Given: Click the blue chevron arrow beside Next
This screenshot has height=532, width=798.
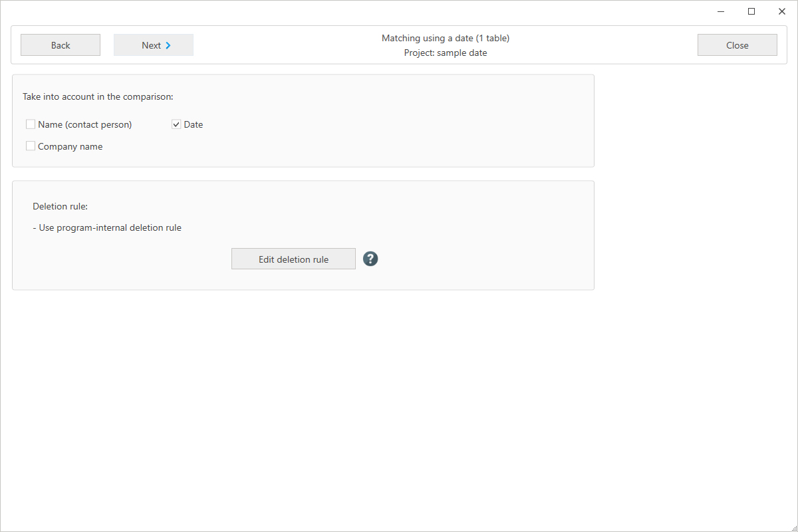Looking at the screenshot, I should pos(168,45).
